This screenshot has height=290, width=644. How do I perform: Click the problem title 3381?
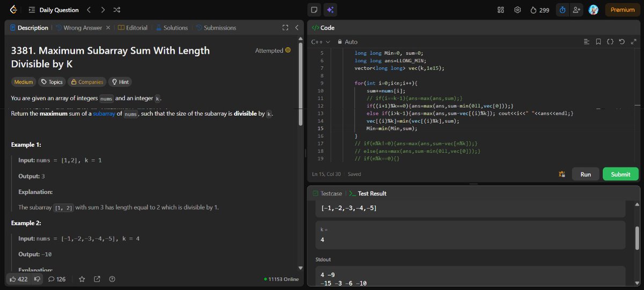click(x=111, y=57)
